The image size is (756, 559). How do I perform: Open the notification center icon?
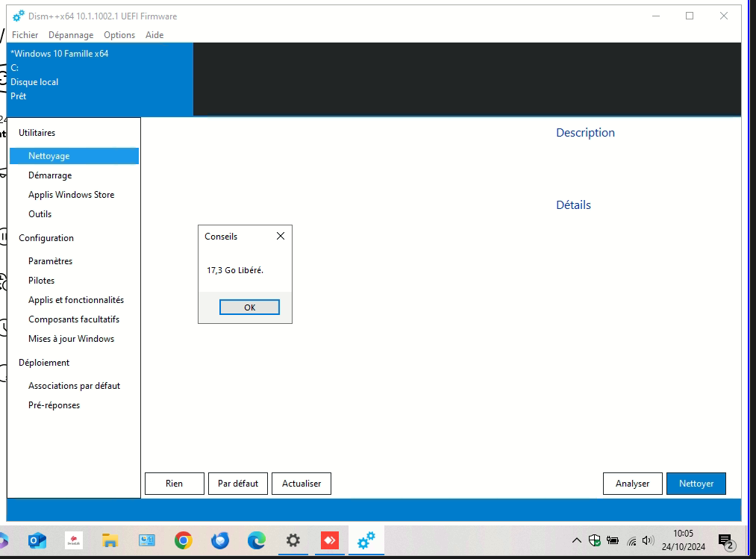coord(725,541)
